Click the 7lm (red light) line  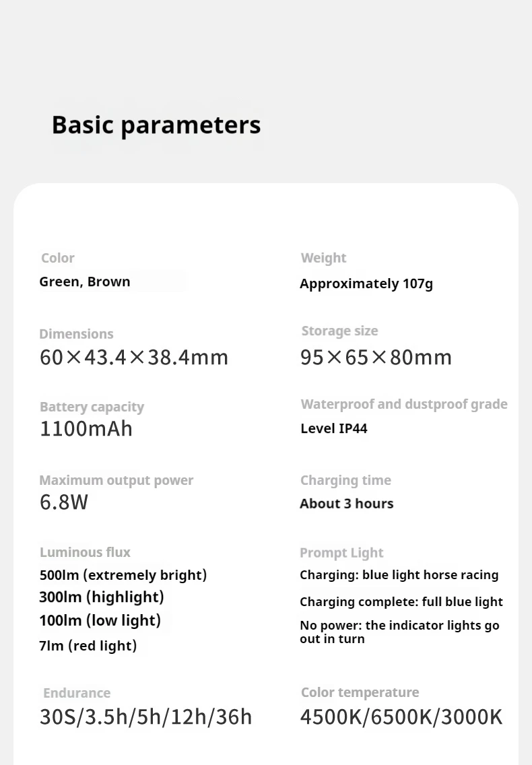88,646
